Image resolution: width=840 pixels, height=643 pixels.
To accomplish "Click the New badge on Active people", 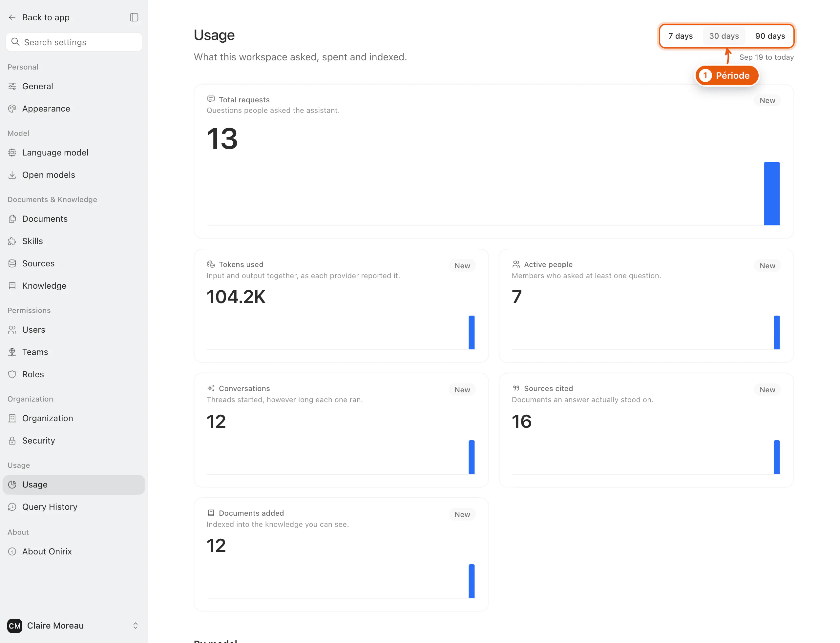I will click(767, 266).
